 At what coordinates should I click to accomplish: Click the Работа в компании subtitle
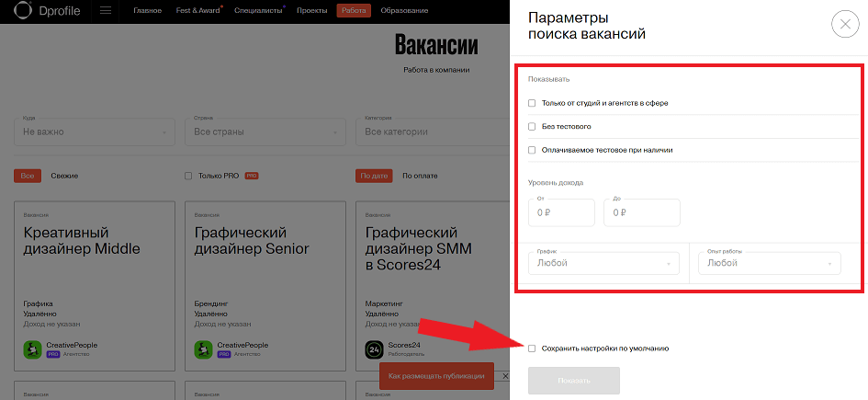(x=436, y=70)
